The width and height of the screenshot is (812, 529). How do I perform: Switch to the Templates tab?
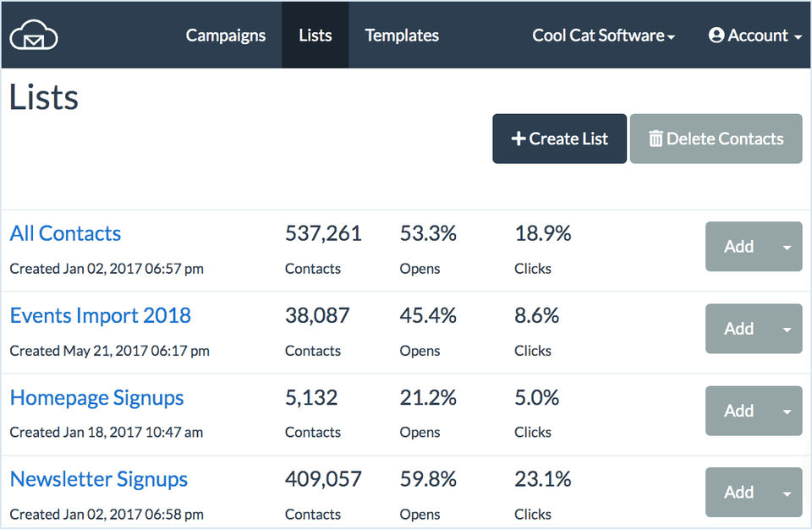402,35
